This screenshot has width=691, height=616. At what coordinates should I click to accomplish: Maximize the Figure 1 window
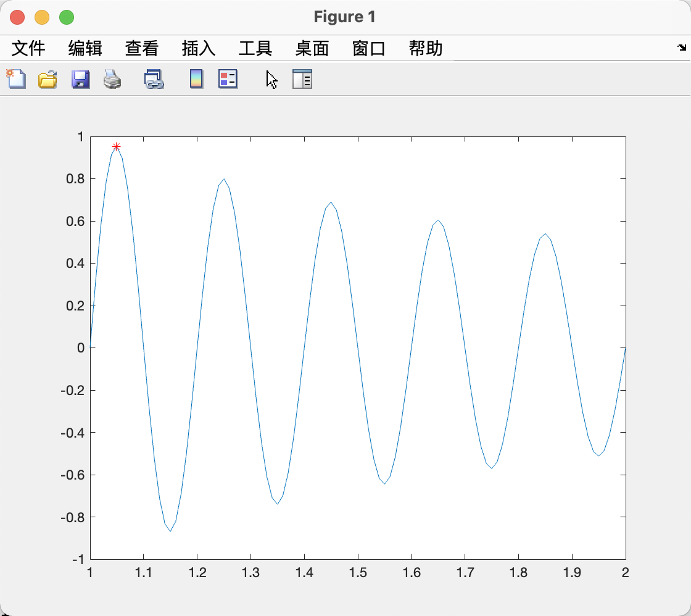coord(67,17)
